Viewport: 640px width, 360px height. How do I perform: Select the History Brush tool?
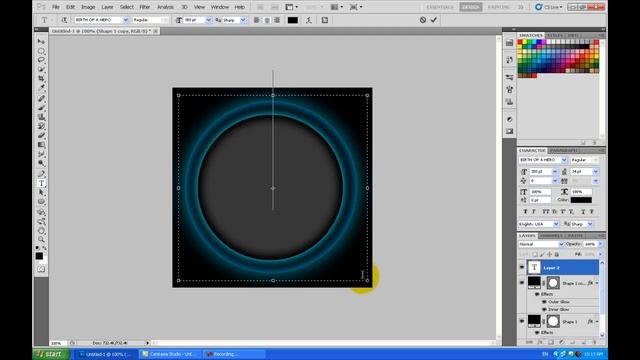(x=41, y=126)
